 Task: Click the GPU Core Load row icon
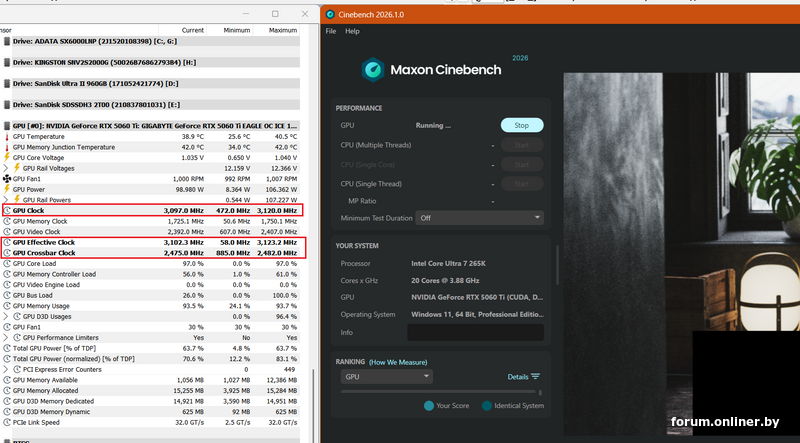pos(7,263)
